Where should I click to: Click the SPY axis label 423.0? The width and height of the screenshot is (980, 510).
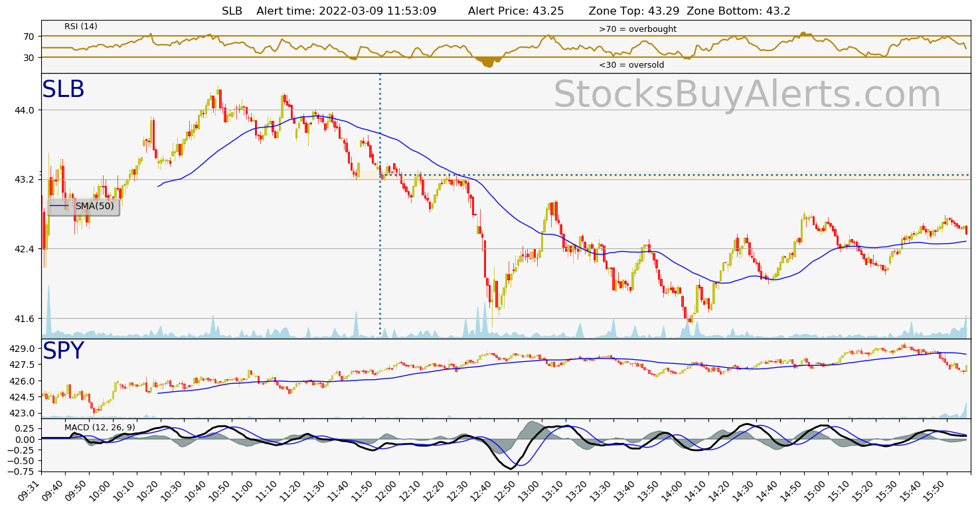pyautogui.click(x=23, y=413)
